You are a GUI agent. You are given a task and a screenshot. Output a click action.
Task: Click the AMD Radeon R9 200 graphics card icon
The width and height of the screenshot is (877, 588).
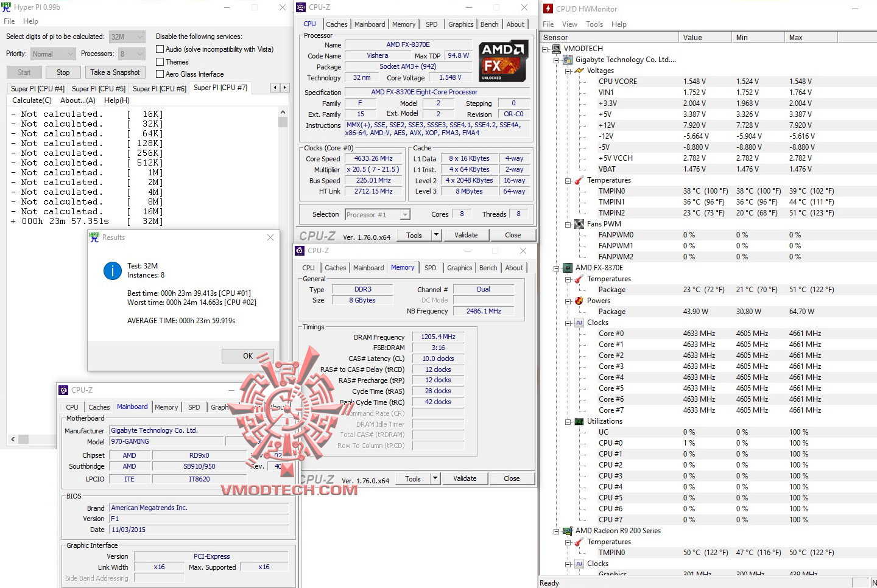coord(568,531)
